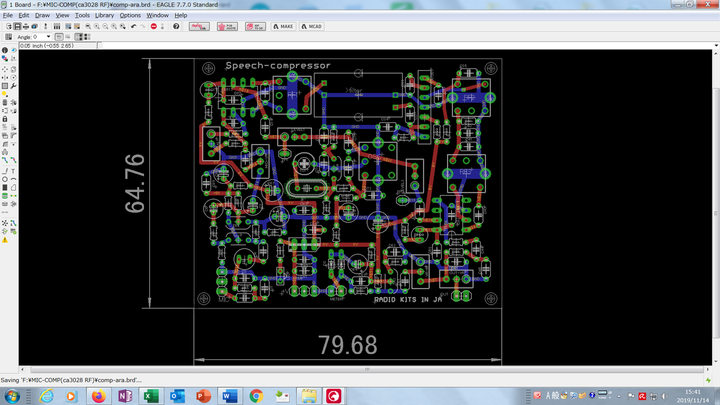Click the red Stop command icon
This screenshot has width=720, height=405.
click(153, 26)
